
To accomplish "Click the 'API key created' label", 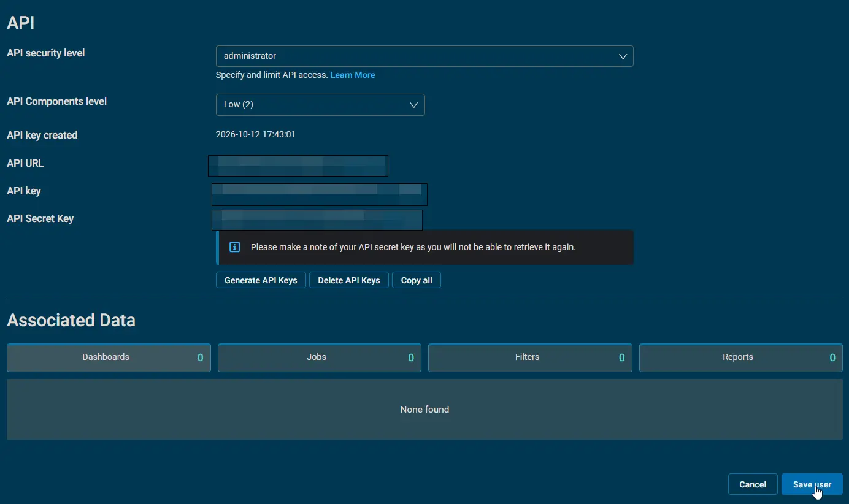I will (x=42, y=135).
